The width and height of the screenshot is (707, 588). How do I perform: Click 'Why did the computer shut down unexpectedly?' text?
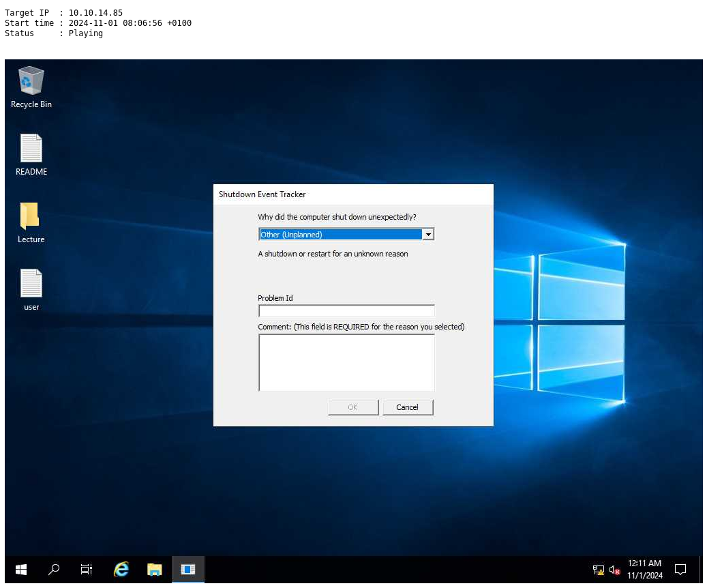click(337, 217)
